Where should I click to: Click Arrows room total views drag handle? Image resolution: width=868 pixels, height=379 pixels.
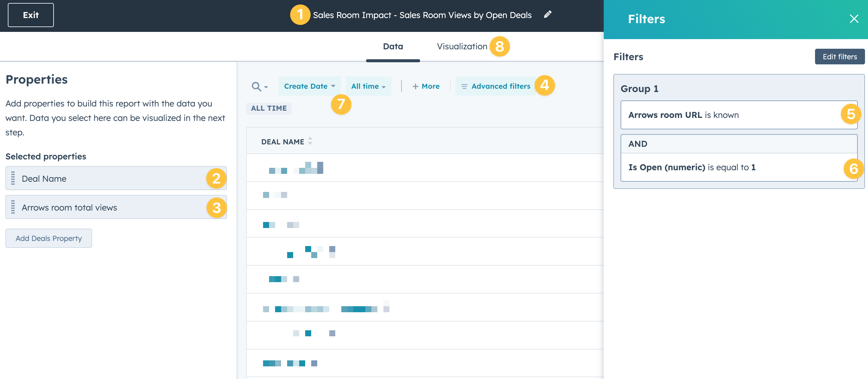13,207
